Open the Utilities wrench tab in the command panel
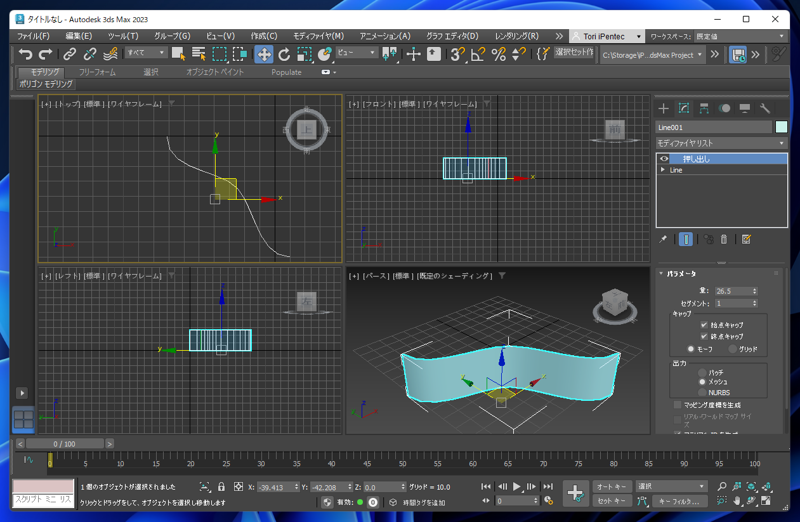 click(765, 108)
